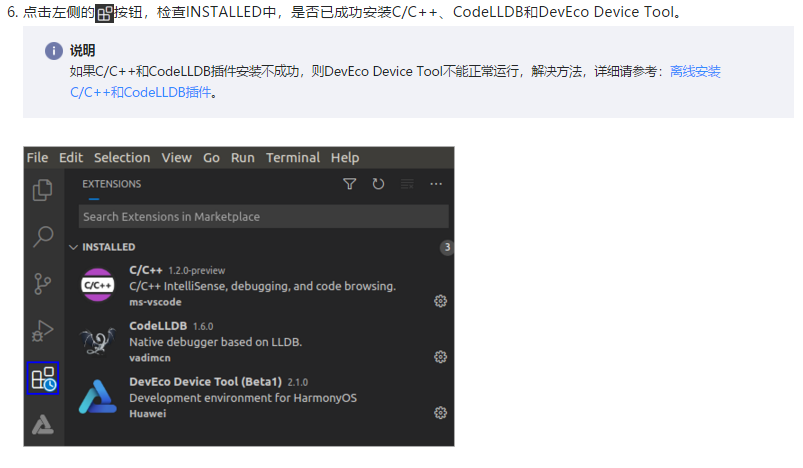Click the blue info icon beside 说明

click(x=54, y=51)
